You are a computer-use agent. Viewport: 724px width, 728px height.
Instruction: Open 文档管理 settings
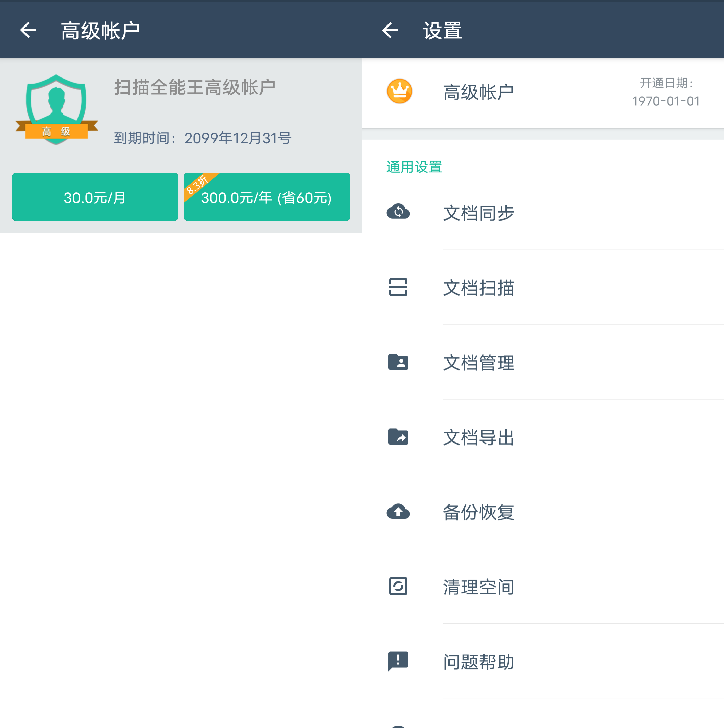(543, 362)
